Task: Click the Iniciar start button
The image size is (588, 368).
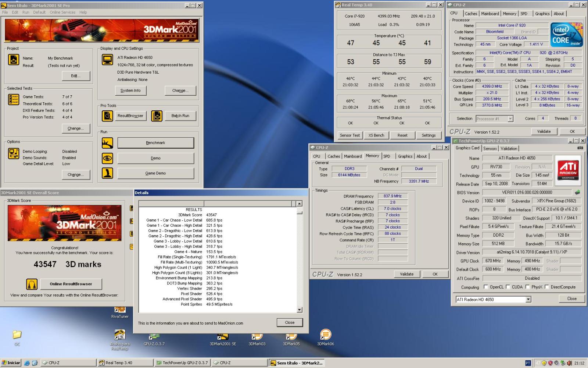Action: click(x=11, y=363)
